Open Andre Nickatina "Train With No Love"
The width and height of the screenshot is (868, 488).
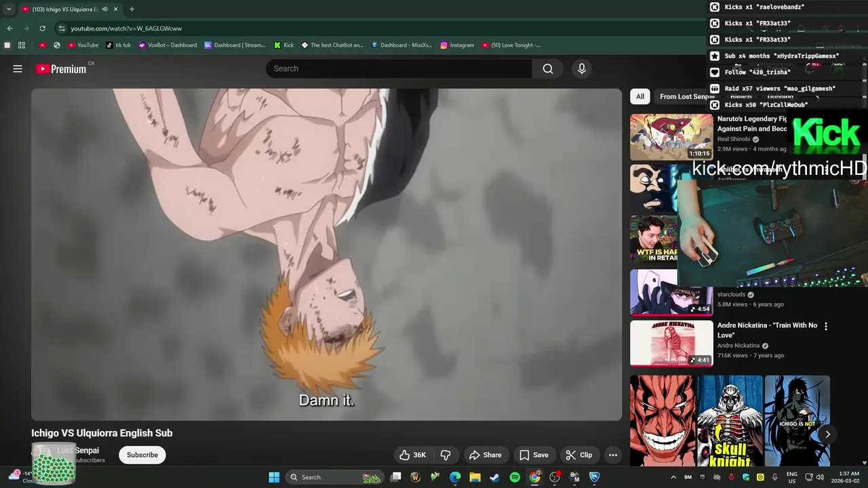(767, 330)
